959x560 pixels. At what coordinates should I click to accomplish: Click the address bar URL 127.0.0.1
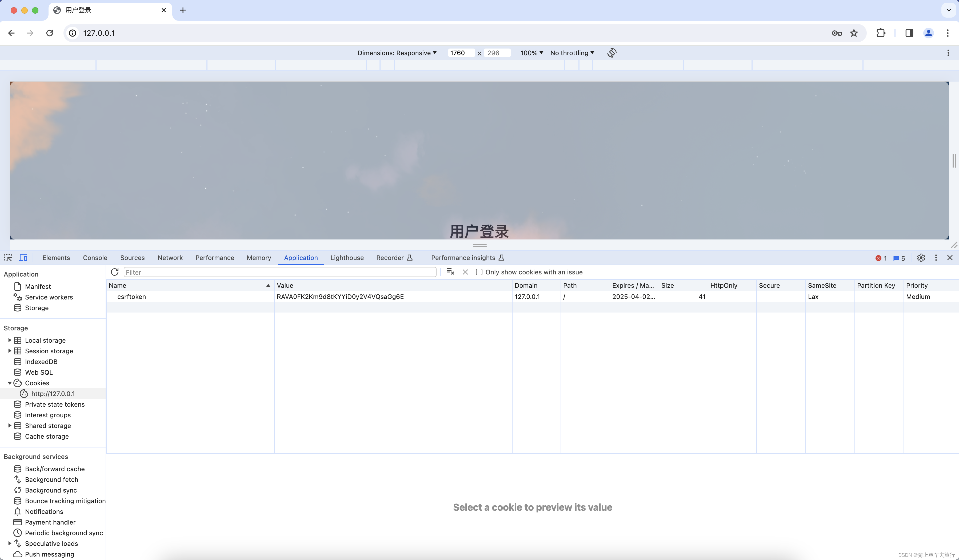click(99, 33)
